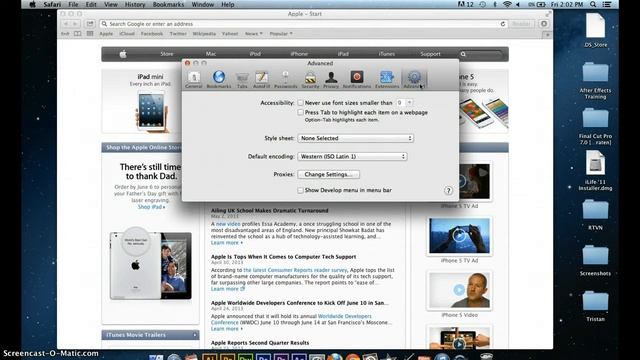
Task: Open the Notification Center icon in the menu bar
Action: click(x=607, y=4)
